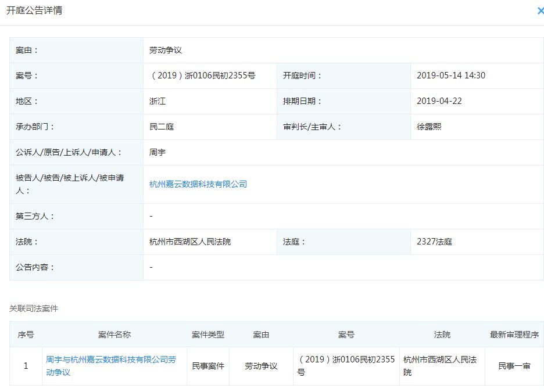Open the 杭州嘉云数据科技有限公司 company link
This screenshot has width=544, height=392.
pyautogui.click(x=197, y=184)
